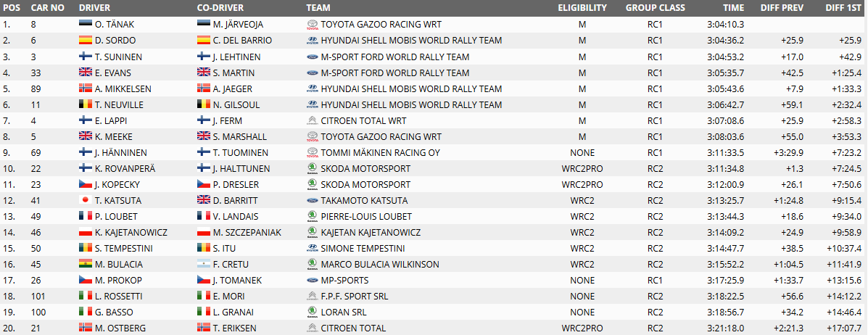Screen dimensions: 868x335
Task: Click the UK flag beside D. Barritt
Action: coord(202,200)
